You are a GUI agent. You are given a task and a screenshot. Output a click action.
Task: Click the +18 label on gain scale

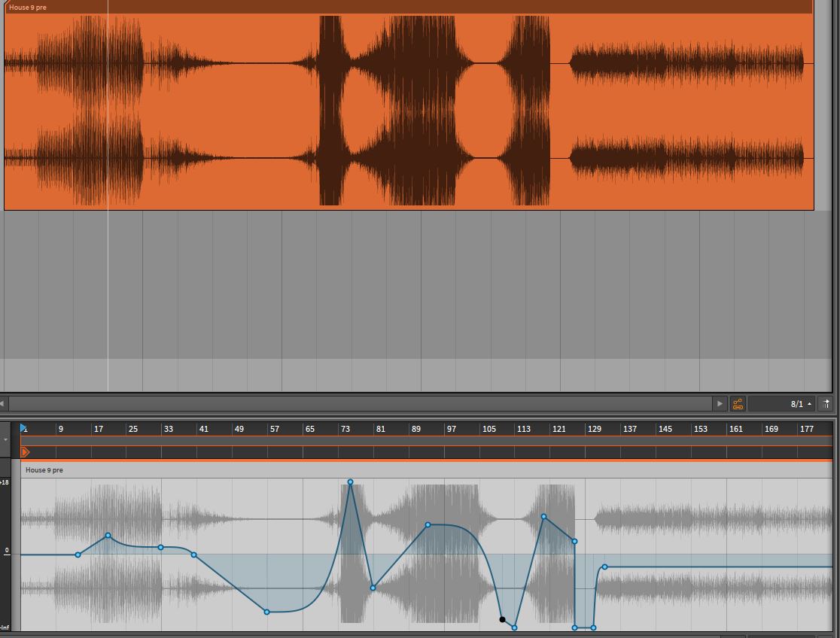tap(5, 482)
